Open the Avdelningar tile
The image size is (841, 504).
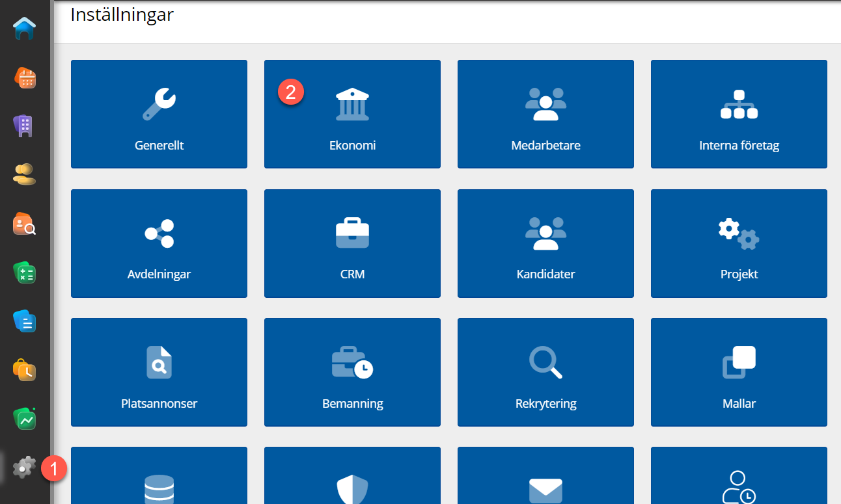pyautogui.click(x=159, y=243)
